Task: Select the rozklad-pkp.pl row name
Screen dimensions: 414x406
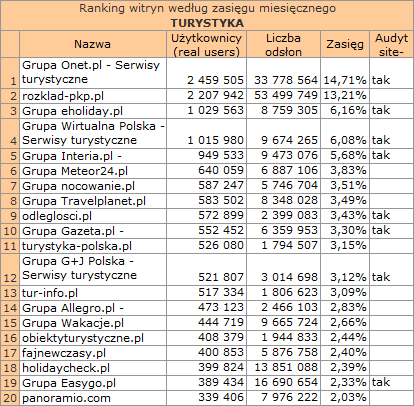Action: point(63,96)
